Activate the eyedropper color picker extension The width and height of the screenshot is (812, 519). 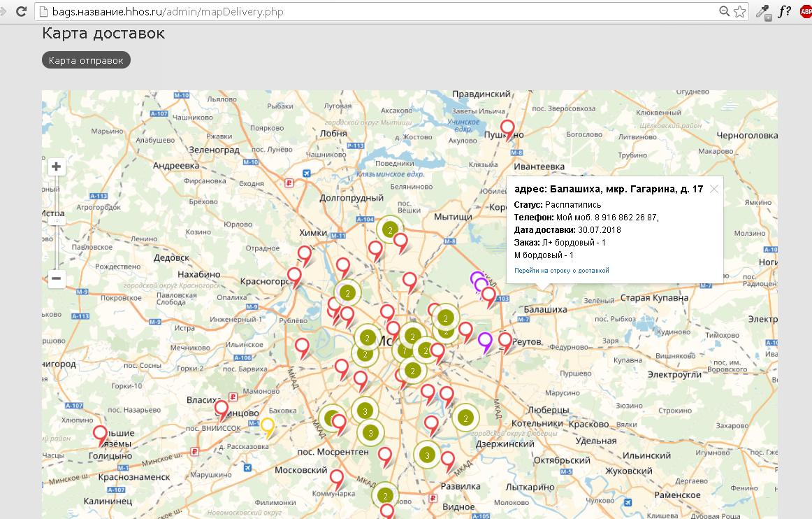tap(763, 12)
